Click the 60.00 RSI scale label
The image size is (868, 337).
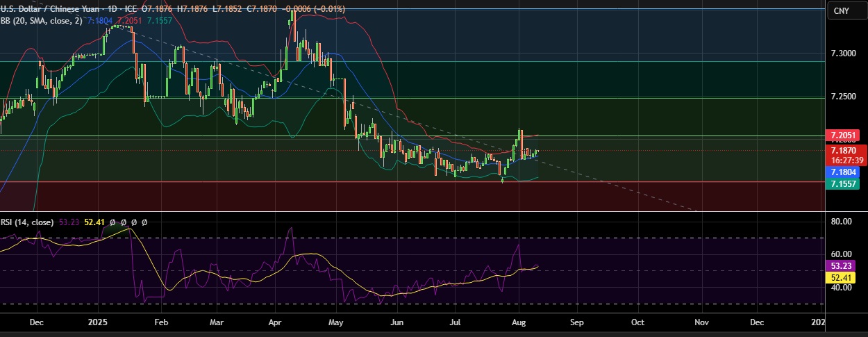click(x=842, y=254)
